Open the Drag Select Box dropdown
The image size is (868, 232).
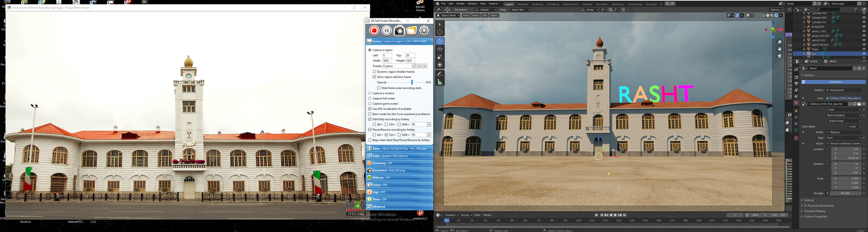point(520,10)
